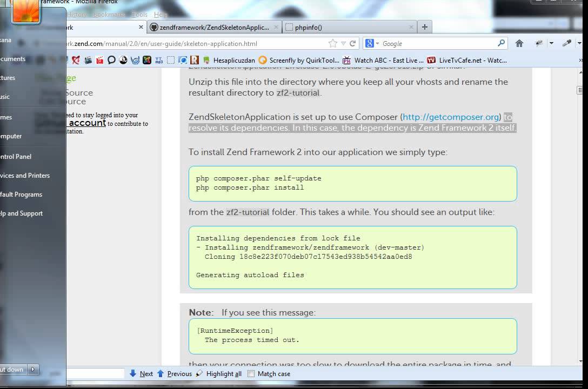The height and width of the screenshot is (389, 588).
Task: Open Default Programs in Start menu
Action: [21, 194]
